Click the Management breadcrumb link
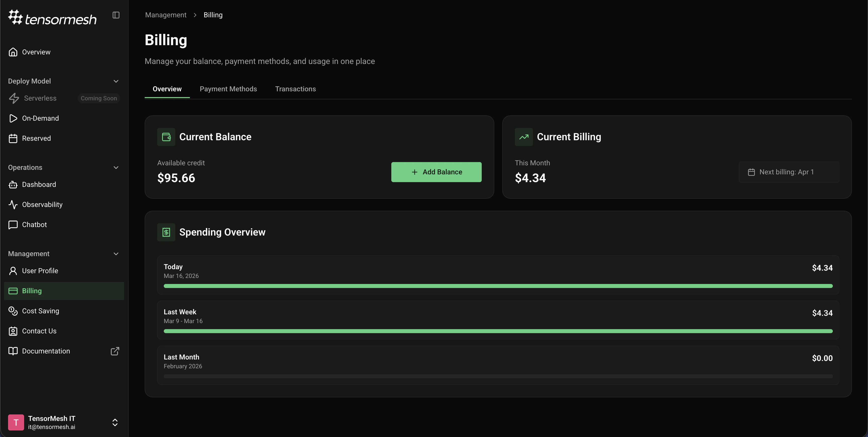This screenshot has width=868, height=437. click(x=166, y=15)
